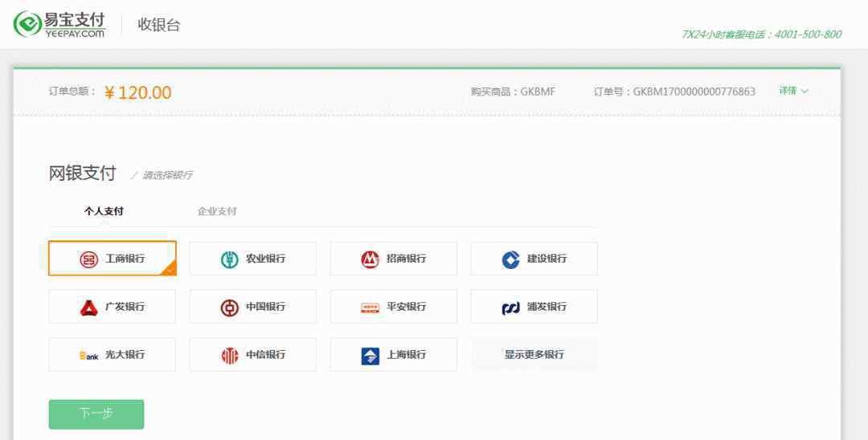The width and height of the screenshot is (868, 440).
Task: Select the 光大银行 bank icon
Action: click(88, 356)
